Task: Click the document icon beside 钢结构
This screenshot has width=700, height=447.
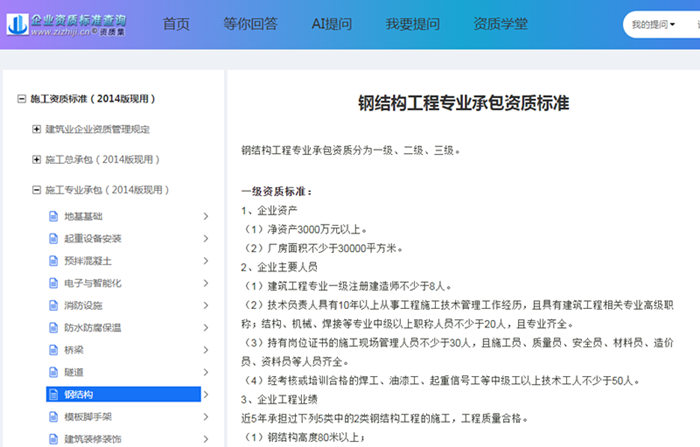Action: (54, 394)
